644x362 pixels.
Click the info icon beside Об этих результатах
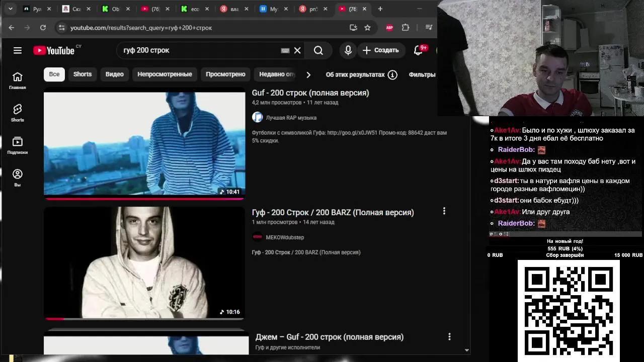coord(392,74)
